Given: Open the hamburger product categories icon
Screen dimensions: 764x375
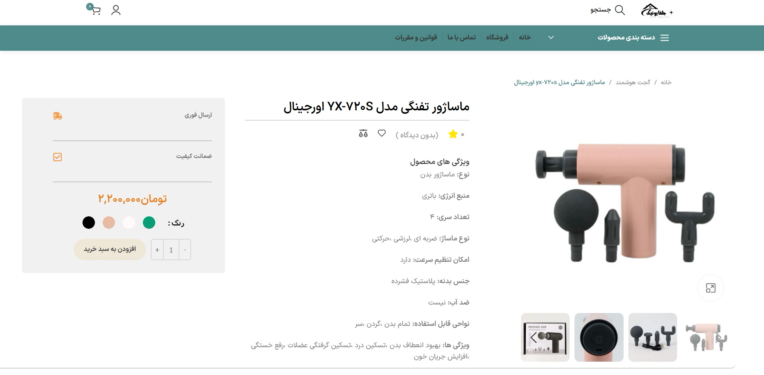Looking at the screenshot, I should pos(665,38).
